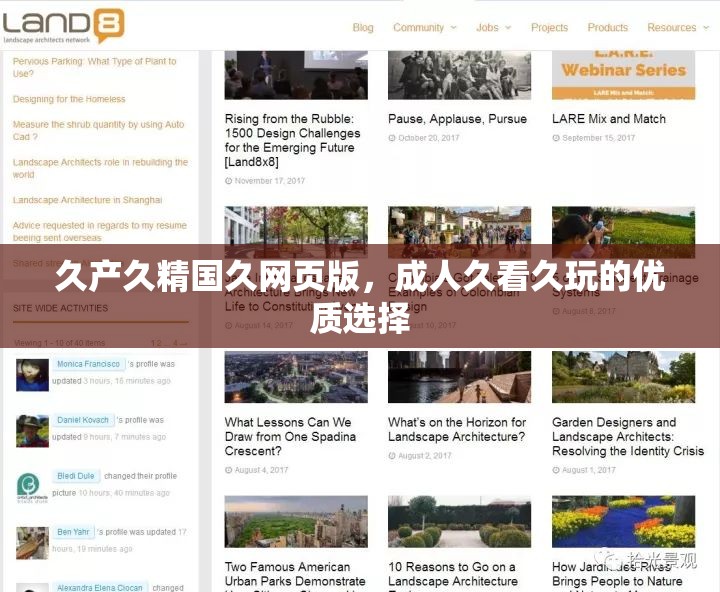Viewport: 720px width, 592px height.
Task: Open the Central Park aerial thumbnail
Action: (296, 521)
